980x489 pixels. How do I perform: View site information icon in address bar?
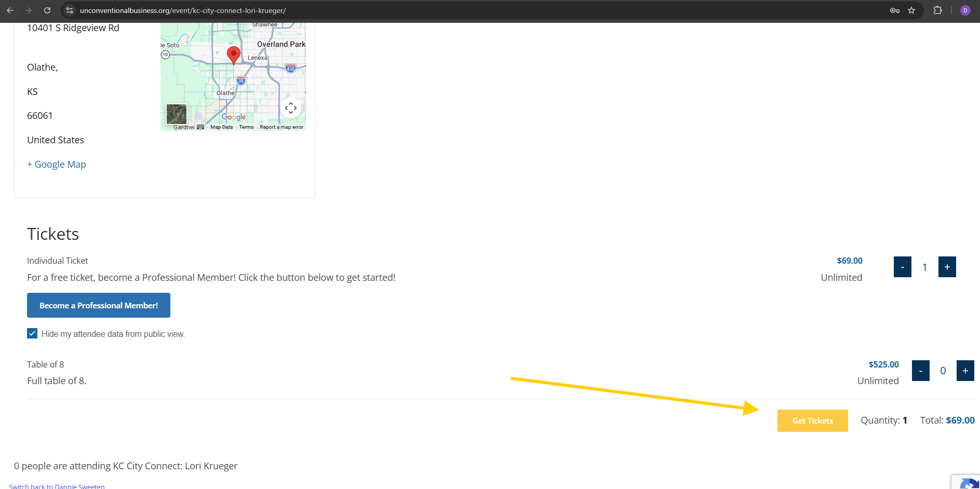[x=70, y=10]
